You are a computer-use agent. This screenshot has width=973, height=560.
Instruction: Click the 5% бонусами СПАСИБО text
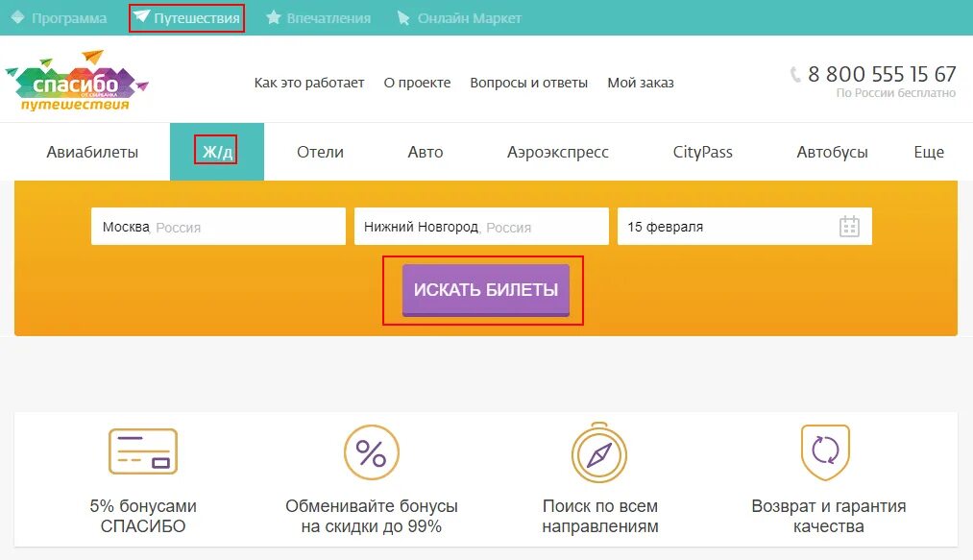click(x=143, y=516)
